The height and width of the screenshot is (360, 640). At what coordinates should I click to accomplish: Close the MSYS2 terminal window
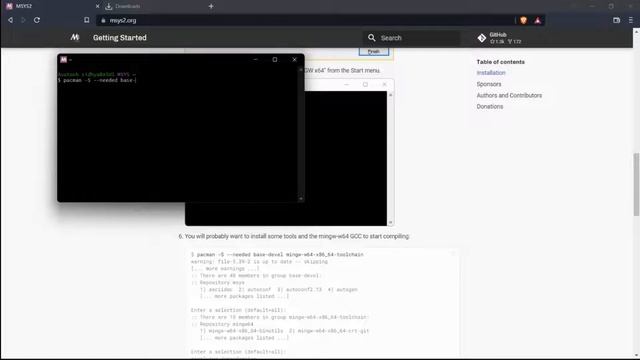[x=294, y=60]
